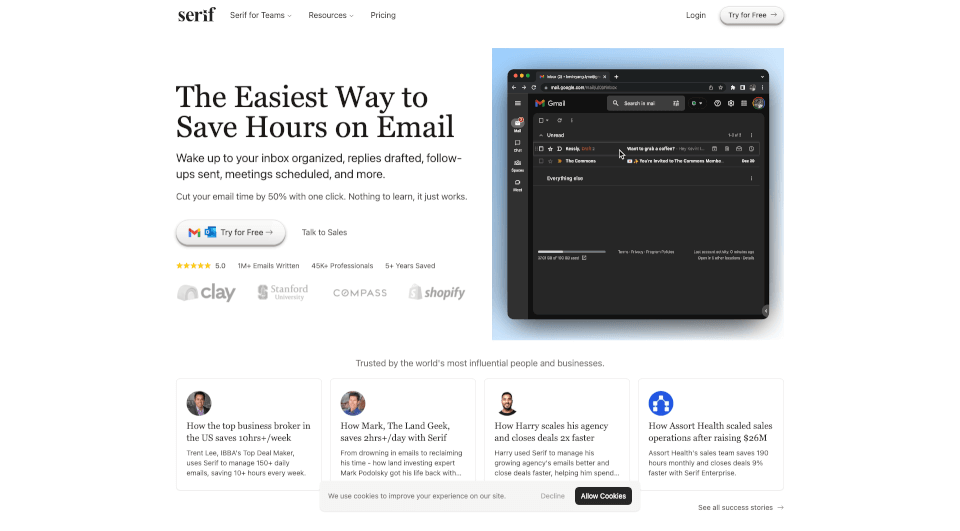This screenshot has width=960, height=531.
Task: Click the Google account avatar in Gmail
Action: coord(759,103)
